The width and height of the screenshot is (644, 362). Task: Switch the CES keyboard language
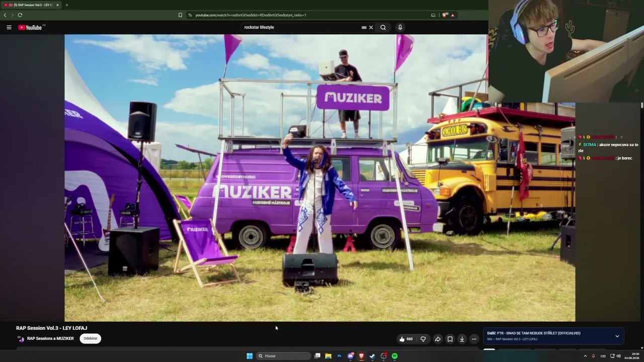tap(603, 356)
